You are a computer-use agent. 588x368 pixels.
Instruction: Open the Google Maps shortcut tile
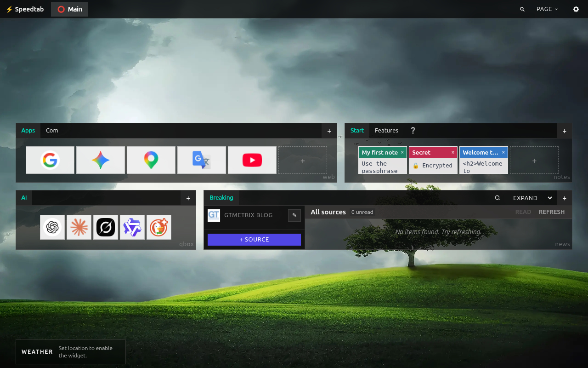151,160
